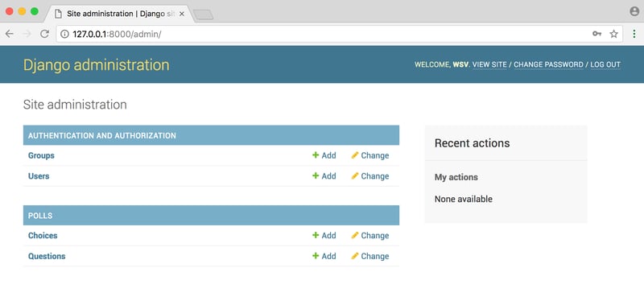Click the WSV username in the header
Screen dimensions: 644x301
[460, 65]
